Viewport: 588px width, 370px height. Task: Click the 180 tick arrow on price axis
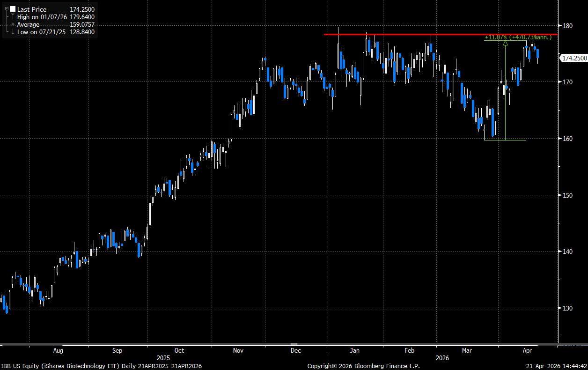tap(560, 25)
